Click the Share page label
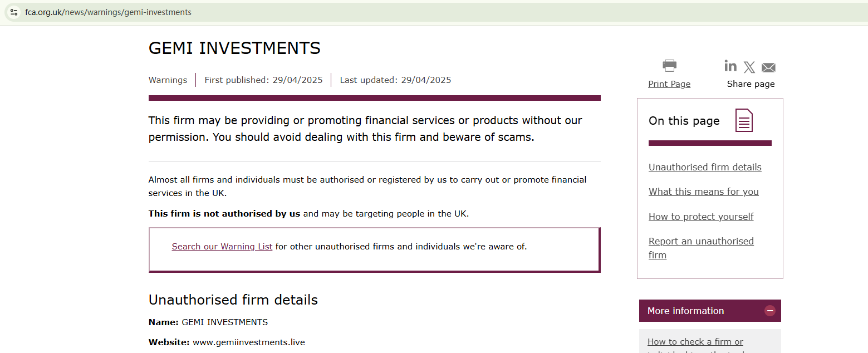The width and height of the screenshot is (868, 353). click(751, 84)
